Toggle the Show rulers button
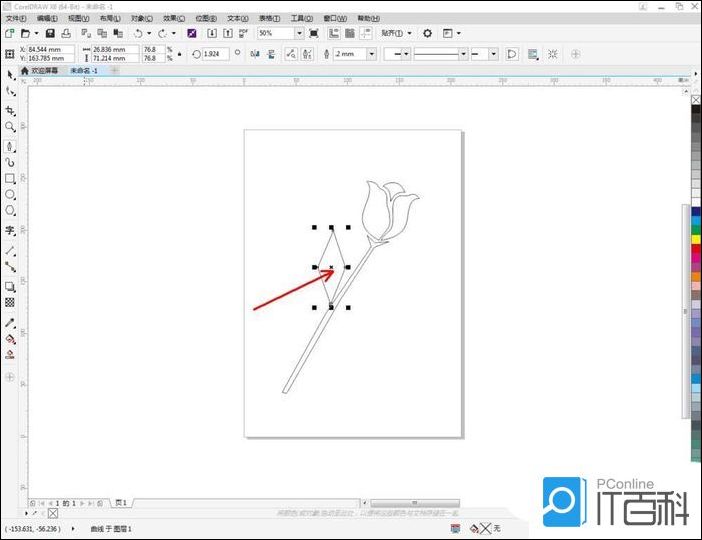 334,33
